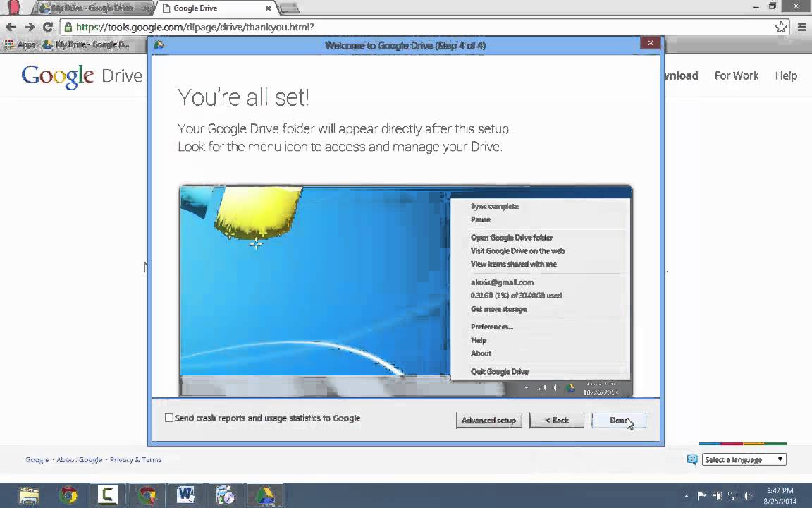The image size is (812, 508).
Task: View site security via the padlock icon
Action: (x=68, y=27)
